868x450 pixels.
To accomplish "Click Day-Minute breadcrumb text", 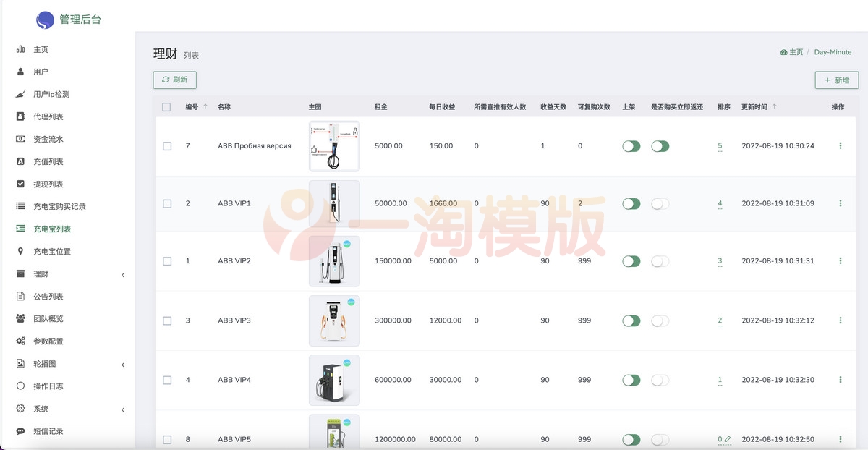I will click(833, 52).
